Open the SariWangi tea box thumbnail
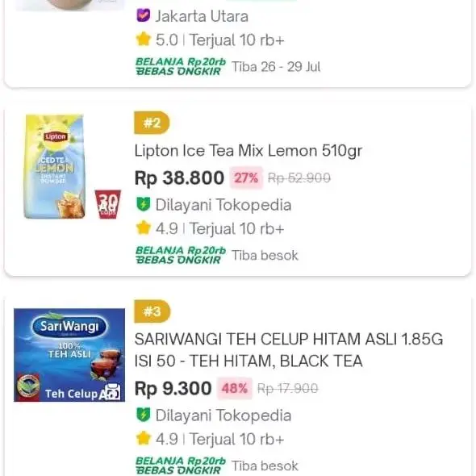 69,355
